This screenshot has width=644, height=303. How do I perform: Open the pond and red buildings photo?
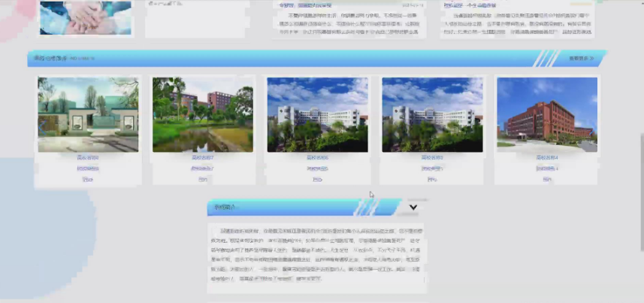click(x=203, y=115)
